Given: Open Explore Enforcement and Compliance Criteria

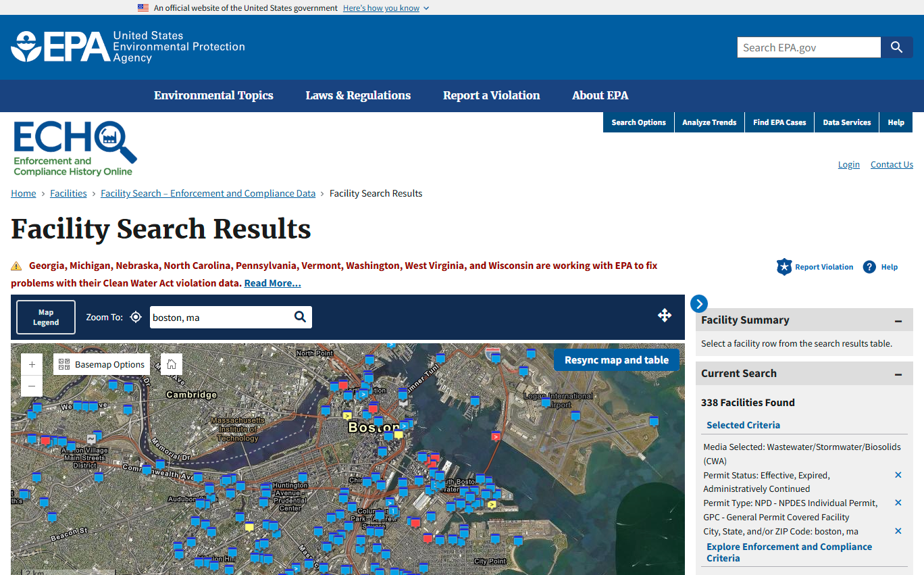Looking at the screenshot, I should pyautogui.click(x=789, y=552).
